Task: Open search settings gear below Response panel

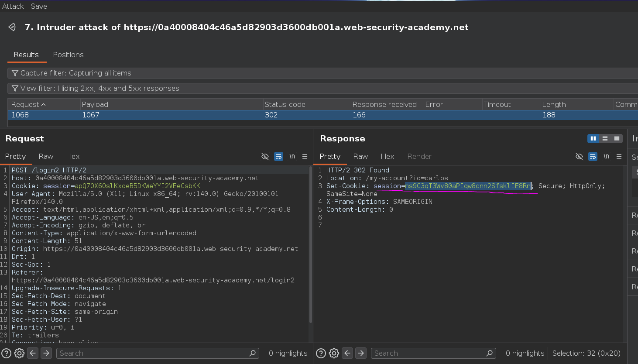Action: coord(334,353)
